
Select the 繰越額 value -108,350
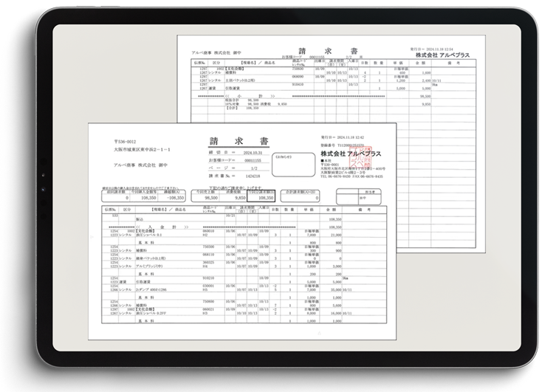point(175,198)
